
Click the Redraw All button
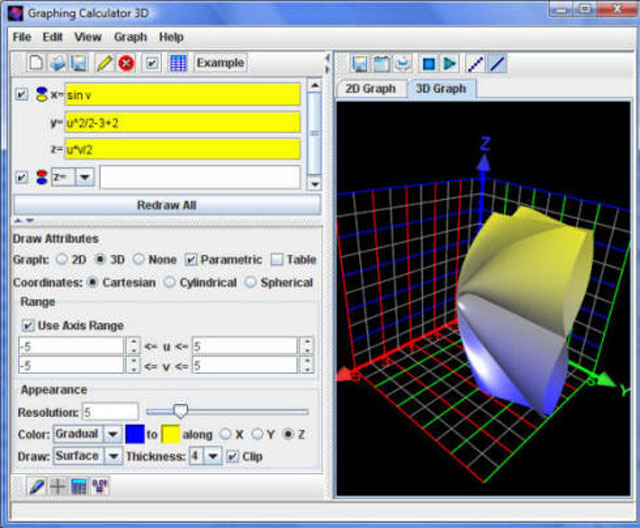coord(167,205)
